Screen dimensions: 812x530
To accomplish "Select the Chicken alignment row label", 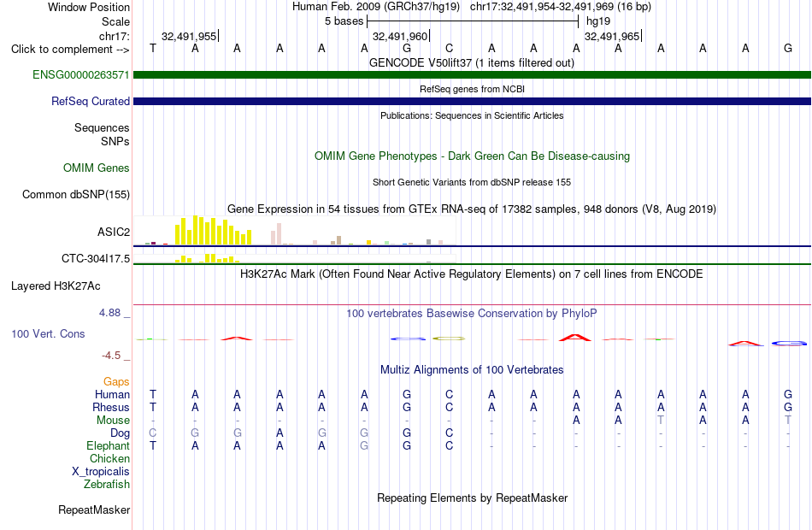I will tap(109, 458).
